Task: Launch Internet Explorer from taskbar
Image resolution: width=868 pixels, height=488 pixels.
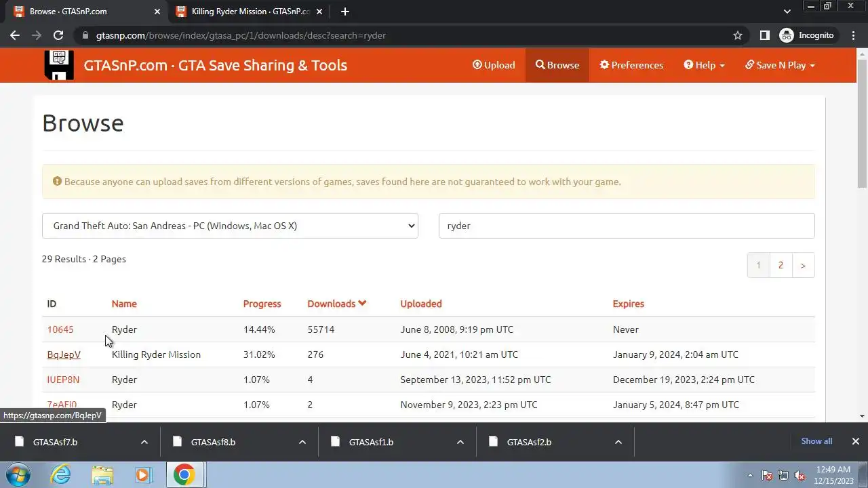Action: (x=61, y=474)
